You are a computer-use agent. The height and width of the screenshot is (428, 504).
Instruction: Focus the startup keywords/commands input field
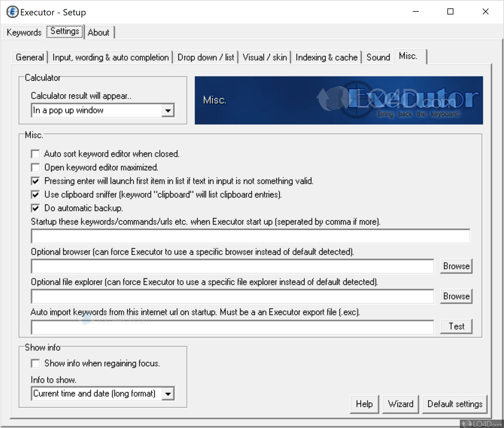[x=250, y=236]
